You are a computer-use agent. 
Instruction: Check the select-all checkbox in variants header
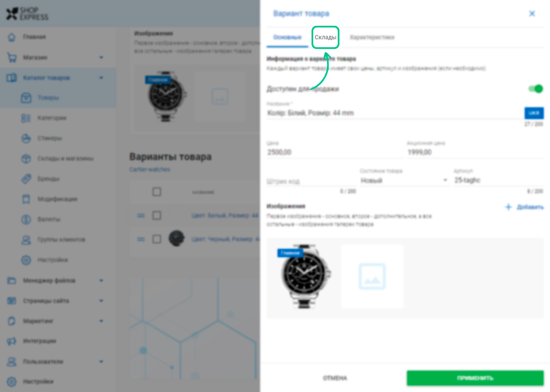157,192
